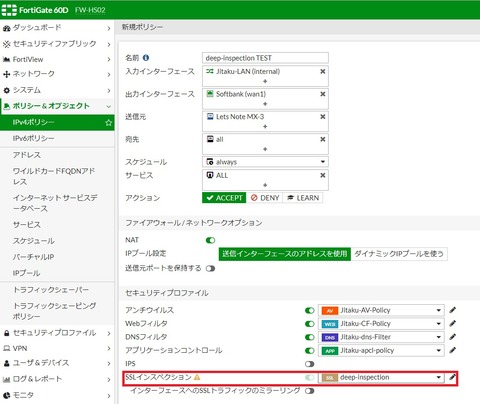Enable the IPS switch
The width and height of the screenshot is (480, 404).
point(310,364)
